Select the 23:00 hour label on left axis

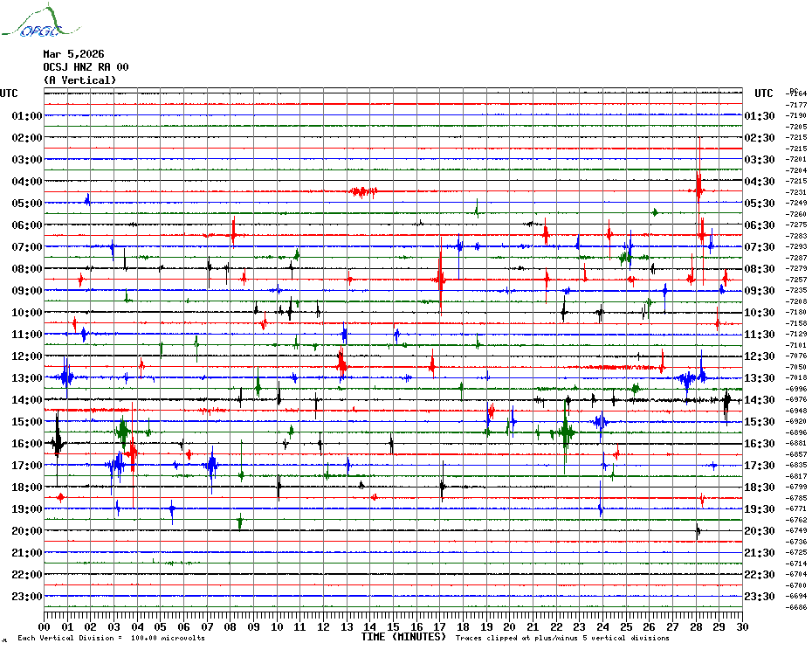28,597
